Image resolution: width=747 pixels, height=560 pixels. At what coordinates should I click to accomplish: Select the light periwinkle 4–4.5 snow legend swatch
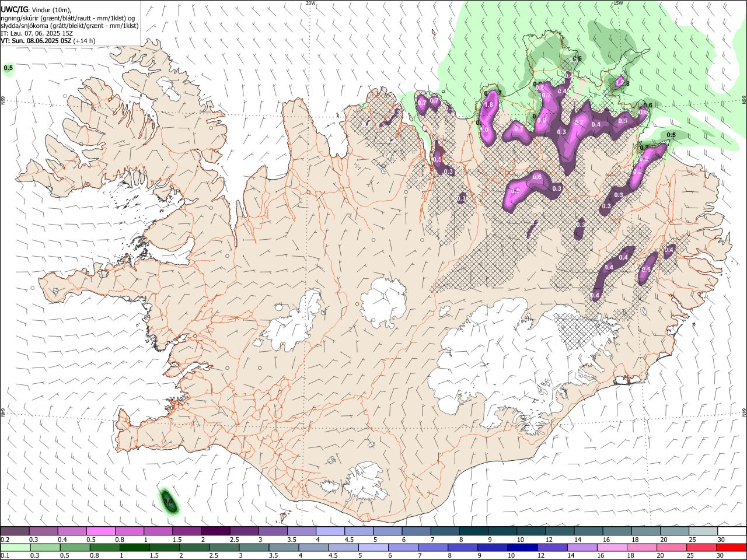click(x=330, y=531)
